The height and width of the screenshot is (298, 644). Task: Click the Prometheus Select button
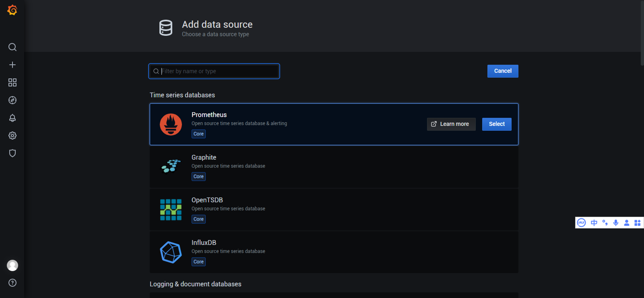[497, 124]
